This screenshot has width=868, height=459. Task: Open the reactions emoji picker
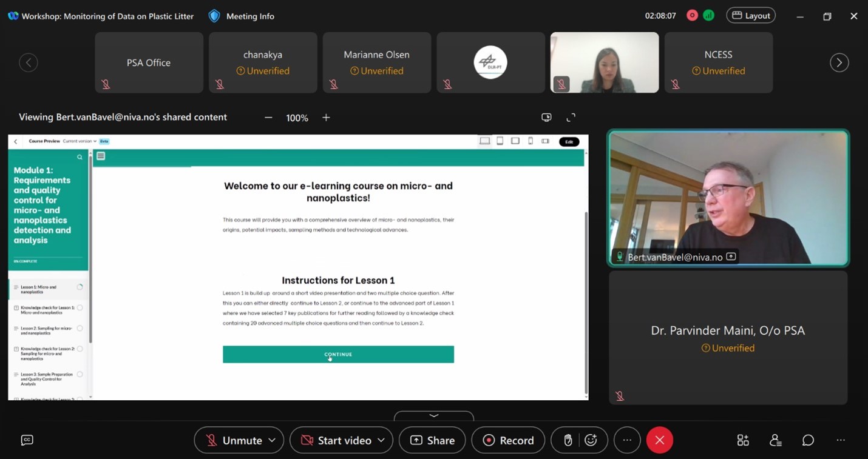[591, 440]
